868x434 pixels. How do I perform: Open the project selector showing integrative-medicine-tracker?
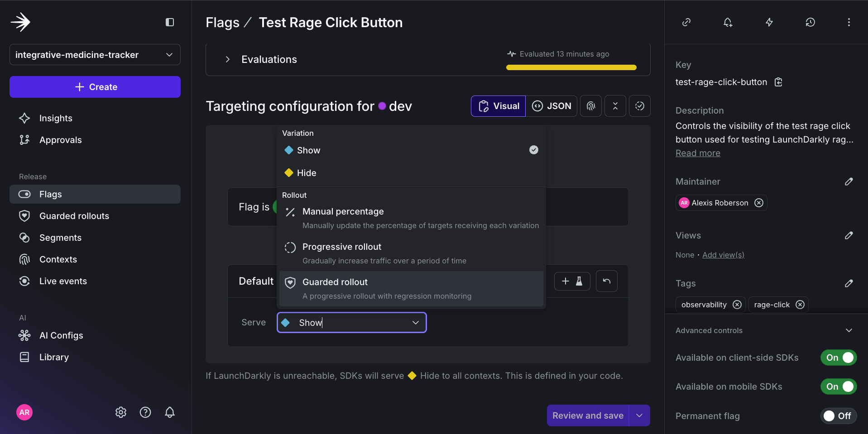click(x=95, y=55)
